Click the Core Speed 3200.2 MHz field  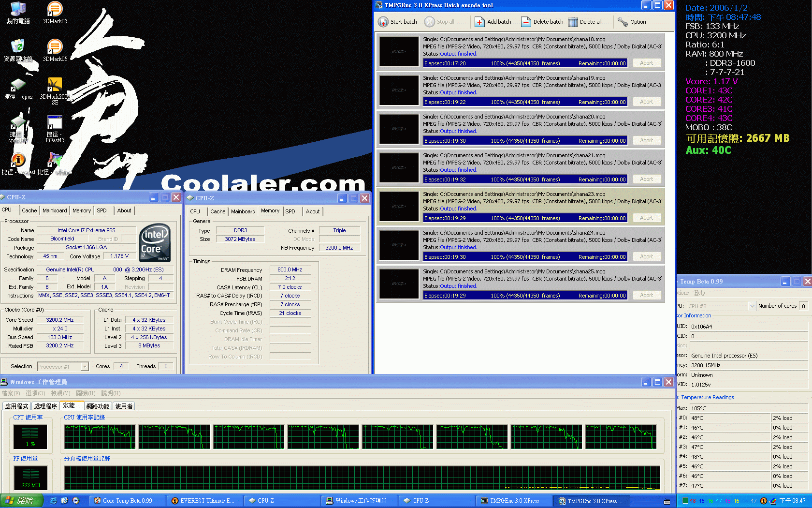coord(60,320)
